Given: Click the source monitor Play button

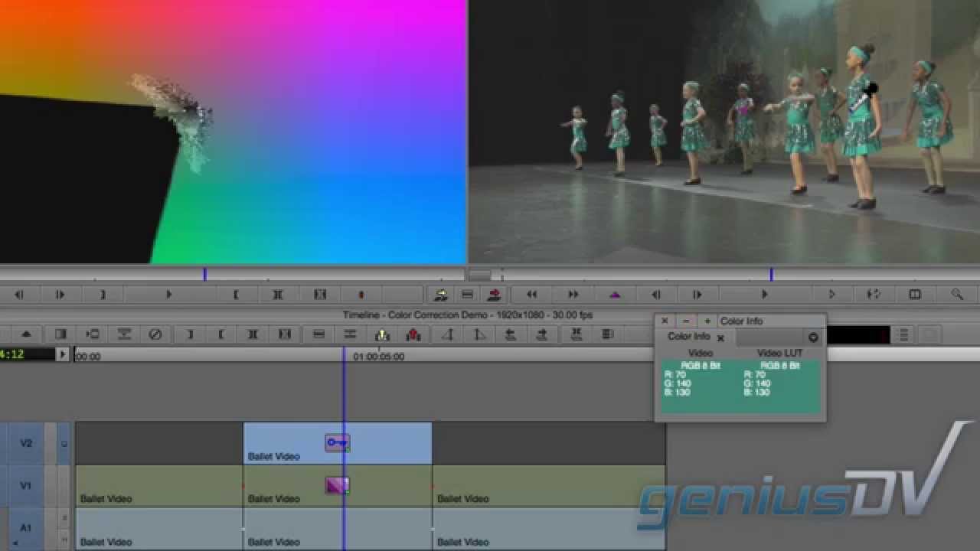Looking at the screenshot, I should [168, 295].
